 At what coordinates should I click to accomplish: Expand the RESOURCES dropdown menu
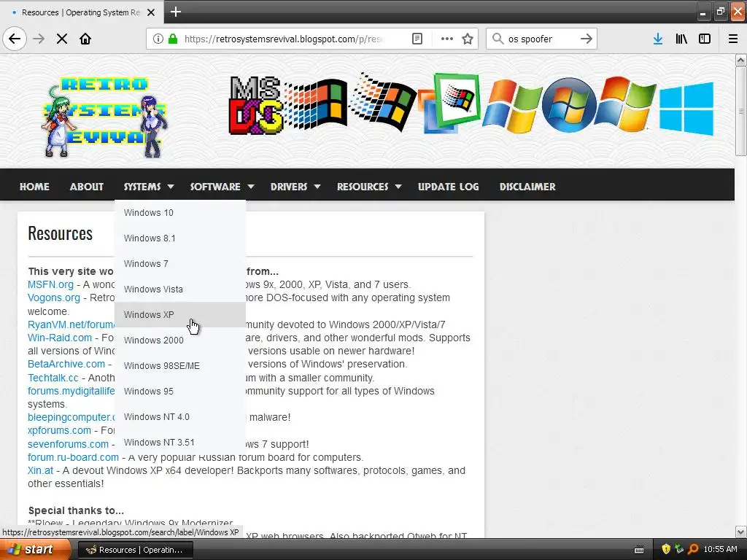point(369,187)
